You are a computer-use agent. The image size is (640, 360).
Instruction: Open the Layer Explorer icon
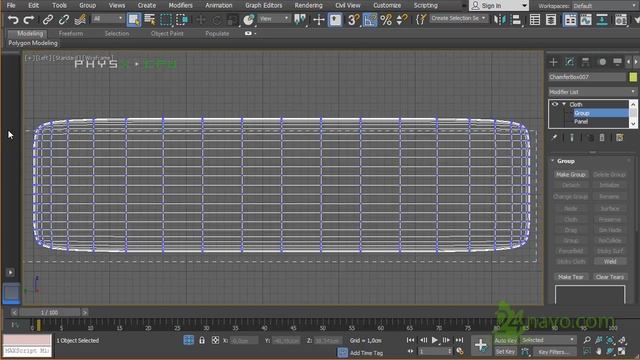pos(551,20)
